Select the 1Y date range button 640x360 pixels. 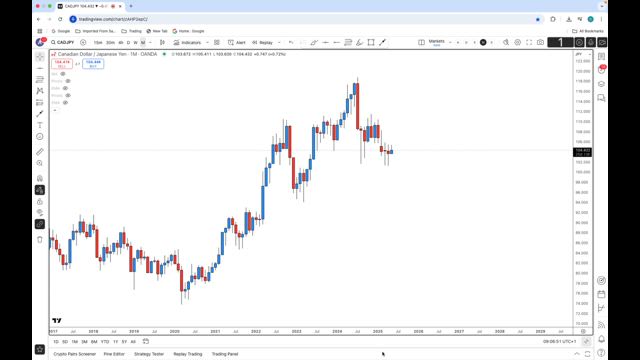pos(116,342)
